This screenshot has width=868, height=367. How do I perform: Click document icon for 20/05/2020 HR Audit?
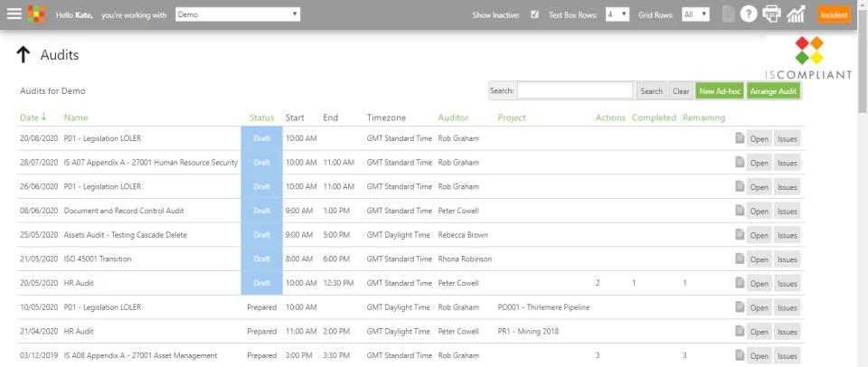(x=739, y=282)
